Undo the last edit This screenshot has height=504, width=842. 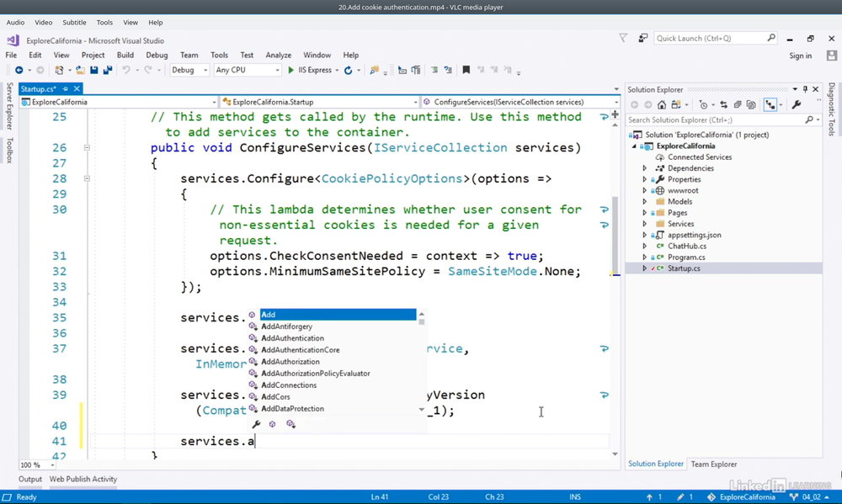[x=126, y=71]
